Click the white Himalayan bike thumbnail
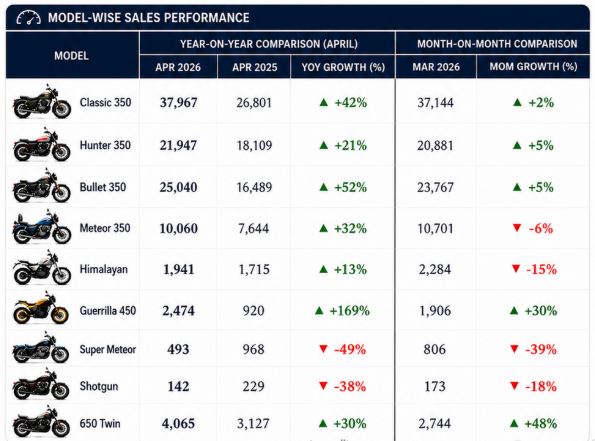Viewport: 595px width, 441px height. click(x=42, y=268)
